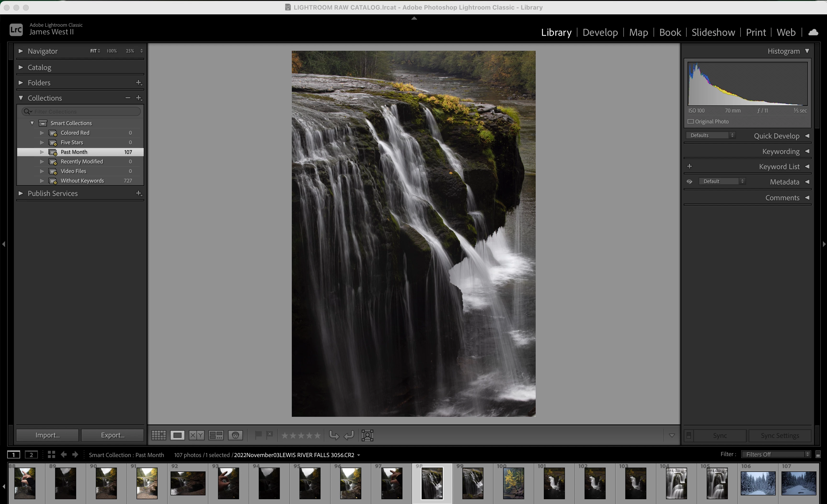Toggle filter switch beside Filters Off

click(818, 455)
